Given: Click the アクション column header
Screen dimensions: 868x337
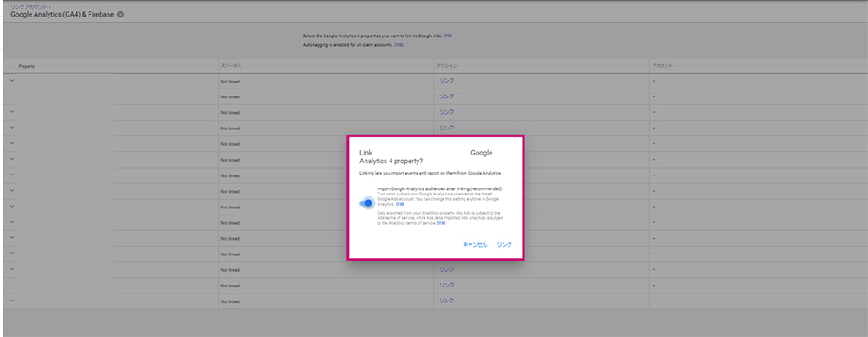Looking at the screenshot, I should click(x=446, y=66).
